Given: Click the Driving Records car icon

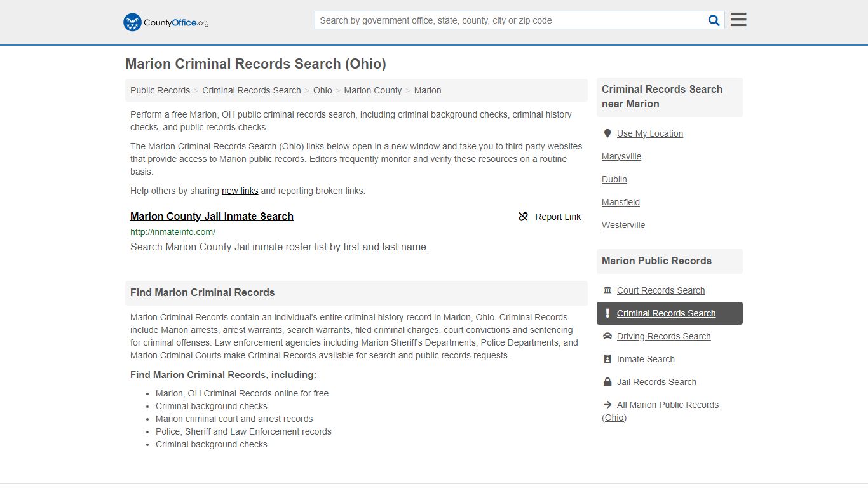Looking at the screenshot, I should click(x=607, y=336).
